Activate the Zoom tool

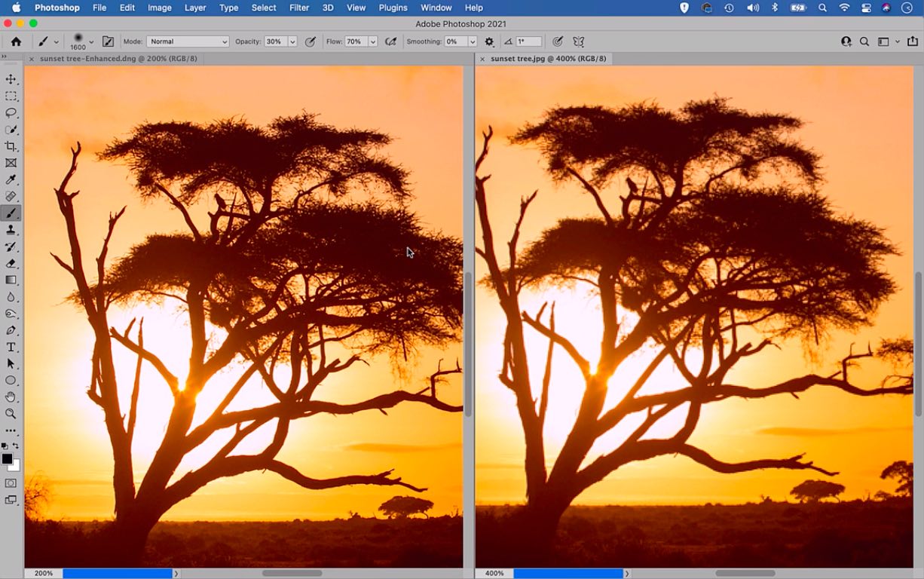tap(11, 413)
